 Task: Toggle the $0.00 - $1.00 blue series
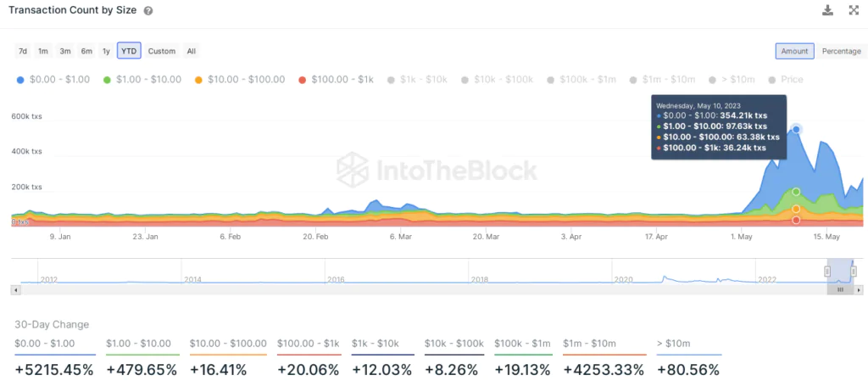point(53,80)
